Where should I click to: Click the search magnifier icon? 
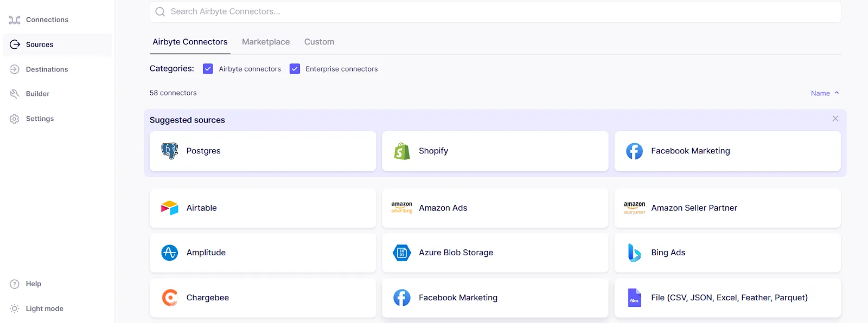(160, 11)
